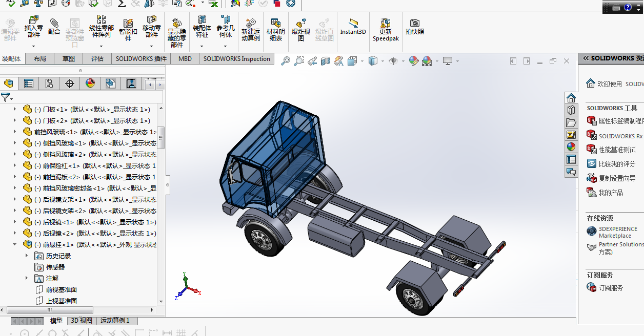Viewport: 644px width, 336px height.
Task: Select the 移动零部件 move component tool
Action: (x=152, y=27)
